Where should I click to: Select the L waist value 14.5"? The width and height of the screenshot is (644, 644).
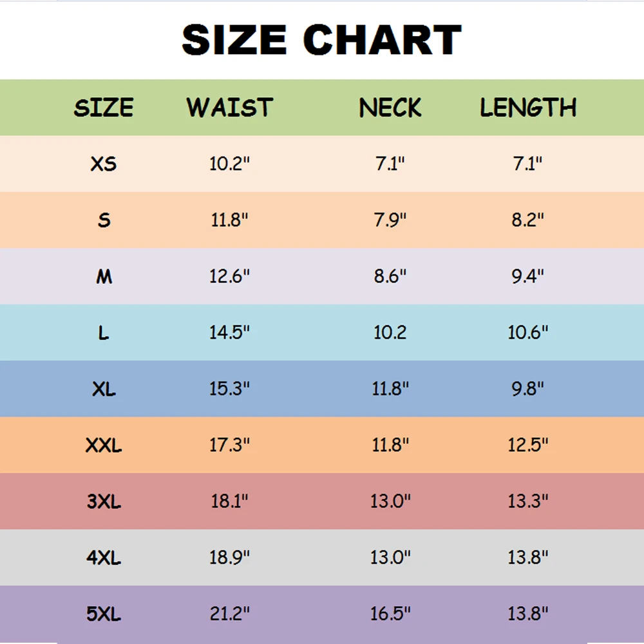(x=229, y=333)
